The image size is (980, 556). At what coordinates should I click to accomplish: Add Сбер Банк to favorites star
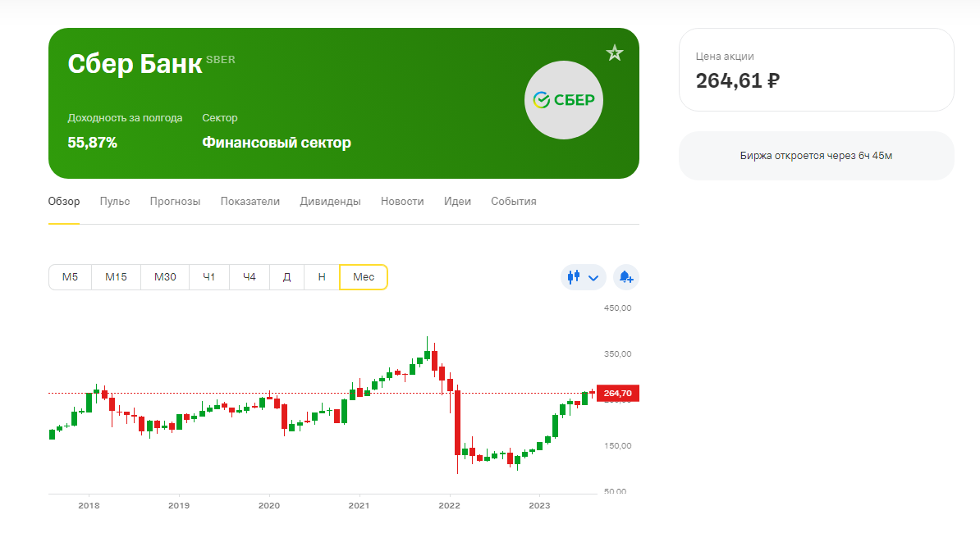point(615,53)
